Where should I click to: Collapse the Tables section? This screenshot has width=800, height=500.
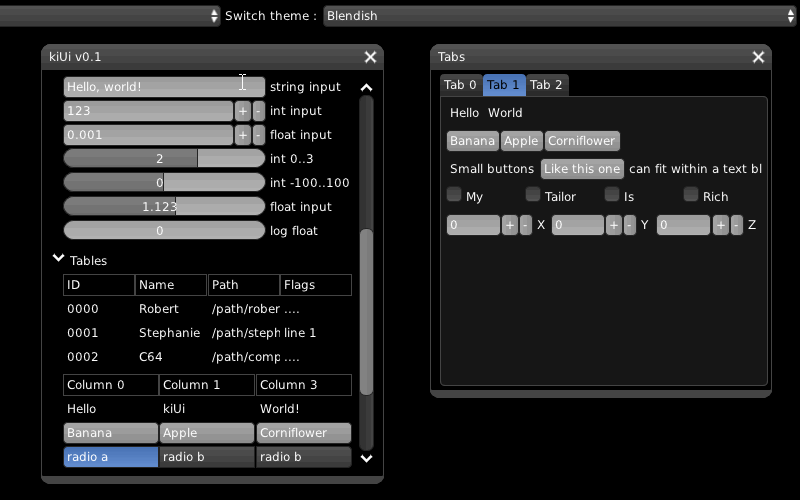coord(59,259)
